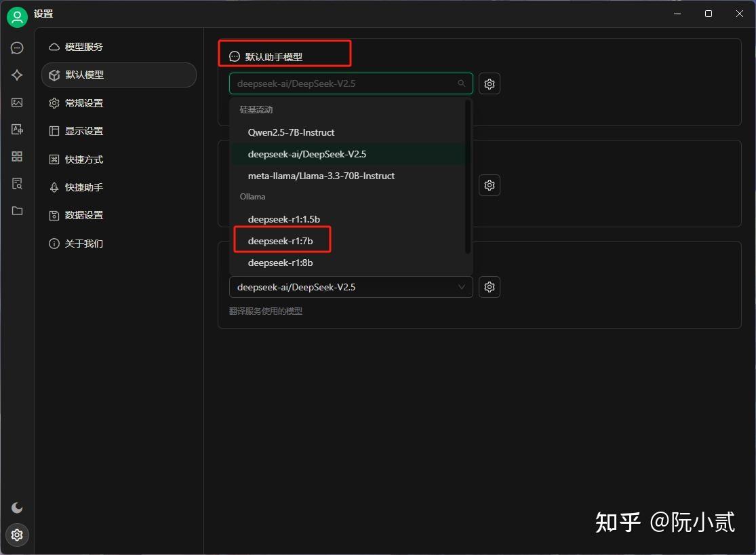
Task: Choose meta-llama/Llama-3.3-70B-Instruct from the list
Action: tap(348, 176)
